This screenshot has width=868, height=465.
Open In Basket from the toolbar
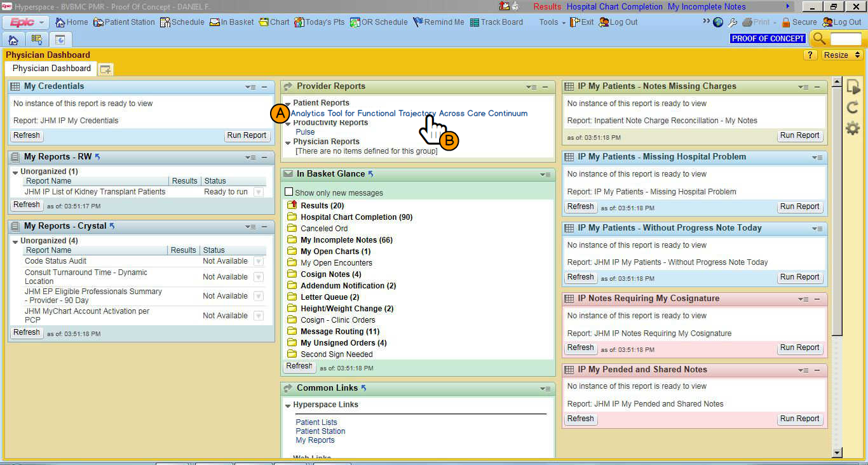pos(232,22)
